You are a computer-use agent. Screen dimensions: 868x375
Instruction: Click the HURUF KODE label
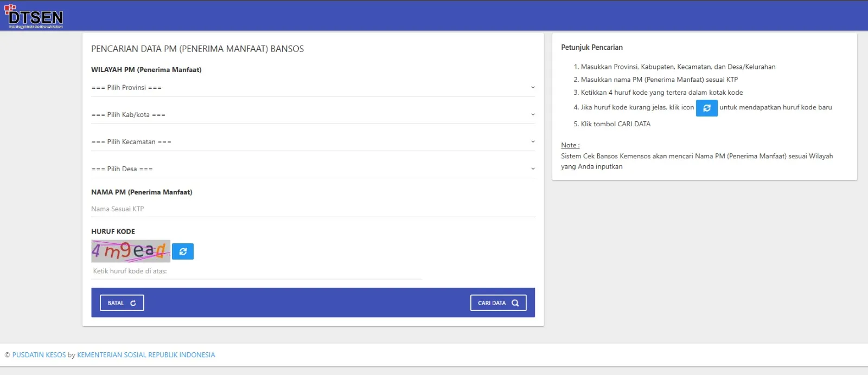113,231
